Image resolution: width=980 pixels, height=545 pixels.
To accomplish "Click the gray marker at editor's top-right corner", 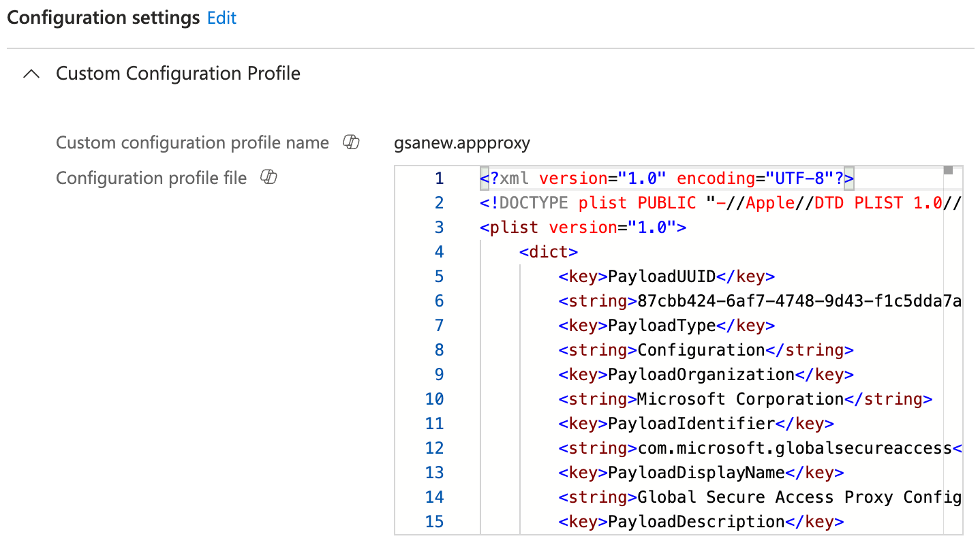I will point(948,170).
